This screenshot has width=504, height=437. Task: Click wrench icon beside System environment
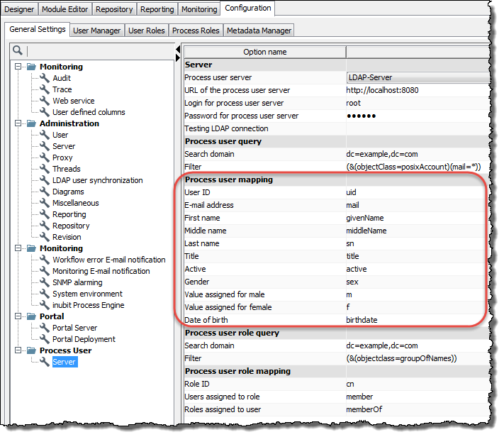point(45,294)
